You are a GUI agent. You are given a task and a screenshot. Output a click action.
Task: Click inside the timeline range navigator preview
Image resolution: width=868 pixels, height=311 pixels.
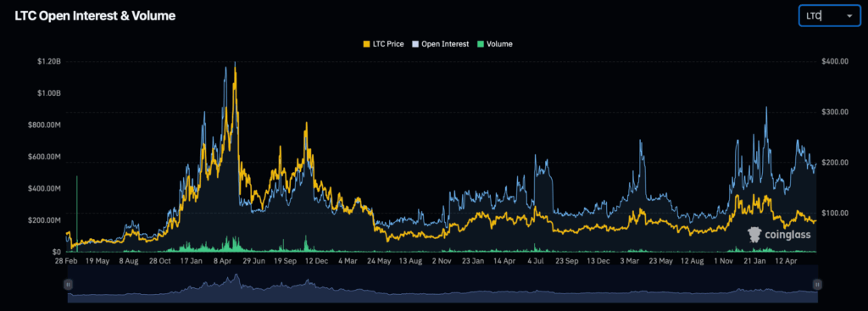point(442,284)
